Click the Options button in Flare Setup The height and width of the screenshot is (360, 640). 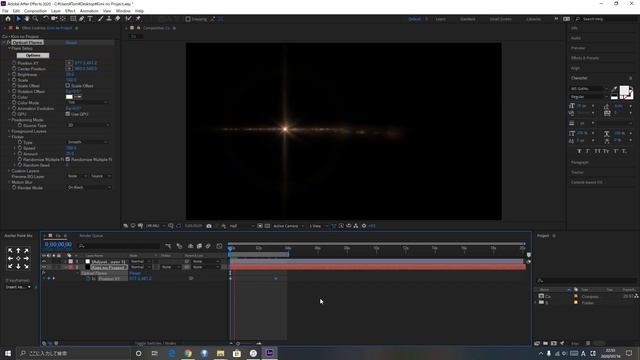point(33,56)
